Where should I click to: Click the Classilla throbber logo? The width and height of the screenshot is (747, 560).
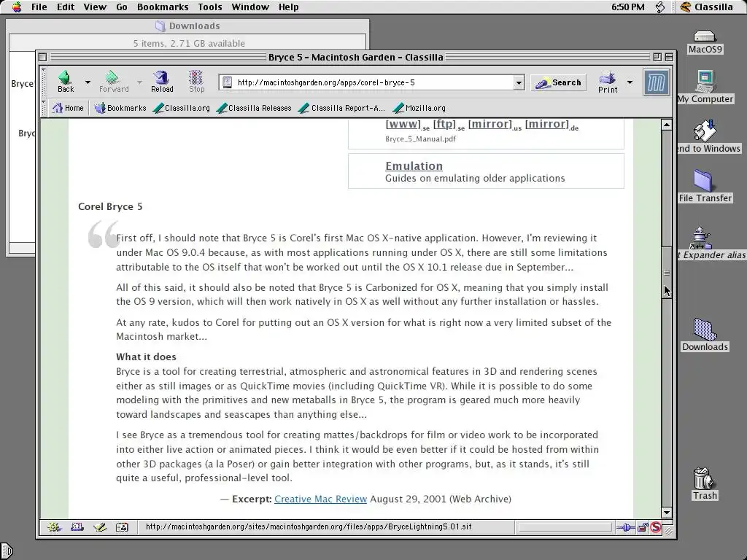[x=656, y=82]
